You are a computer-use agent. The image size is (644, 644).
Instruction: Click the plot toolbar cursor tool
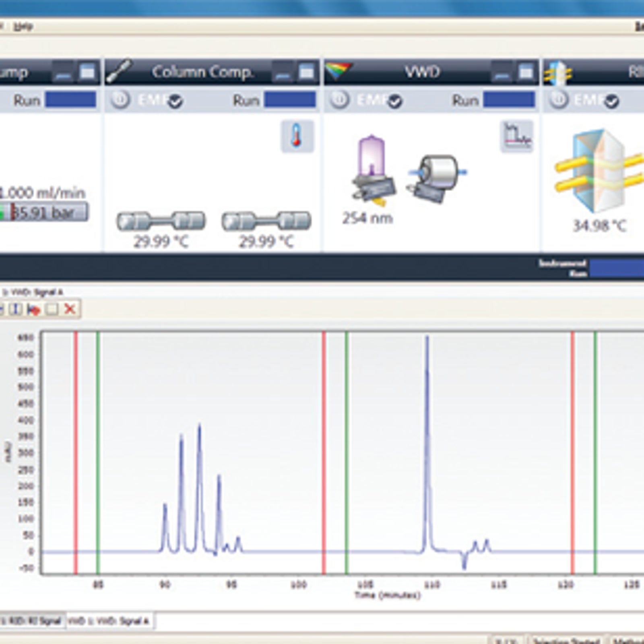[x=16, y=309]
